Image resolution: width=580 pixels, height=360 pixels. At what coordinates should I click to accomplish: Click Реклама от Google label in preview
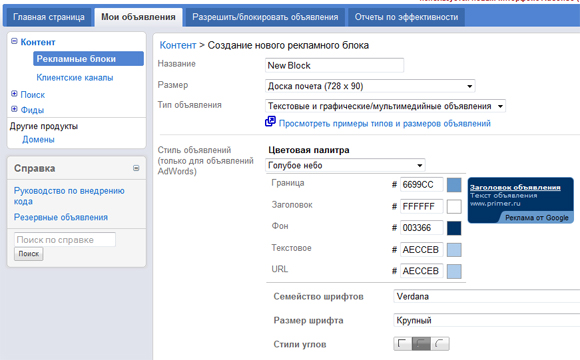pyautogui.click(x=536, y=218)
